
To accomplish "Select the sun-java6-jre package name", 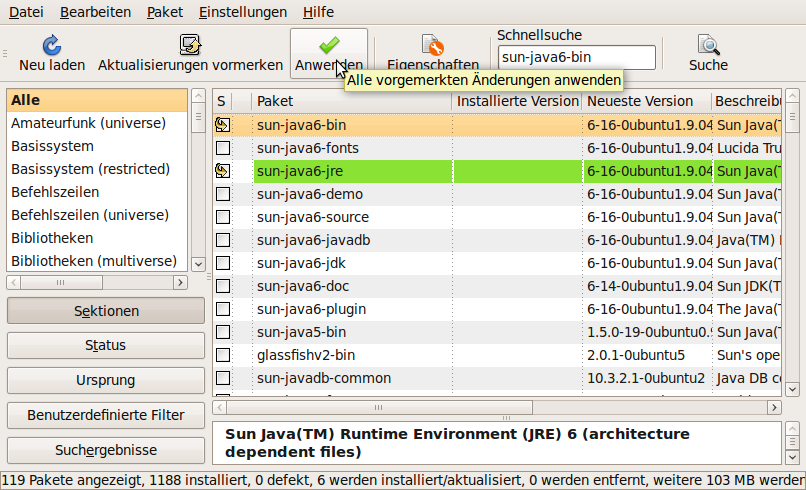I will [x=300, y=171].
